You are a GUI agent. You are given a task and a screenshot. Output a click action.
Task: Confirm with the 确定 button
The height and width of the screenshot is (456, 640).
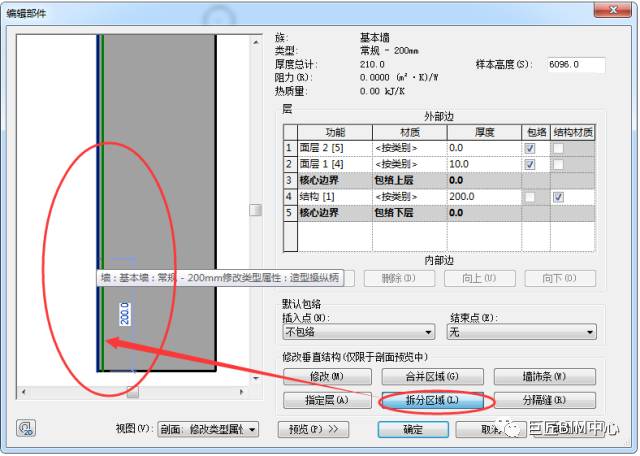[x=413, y=429]
